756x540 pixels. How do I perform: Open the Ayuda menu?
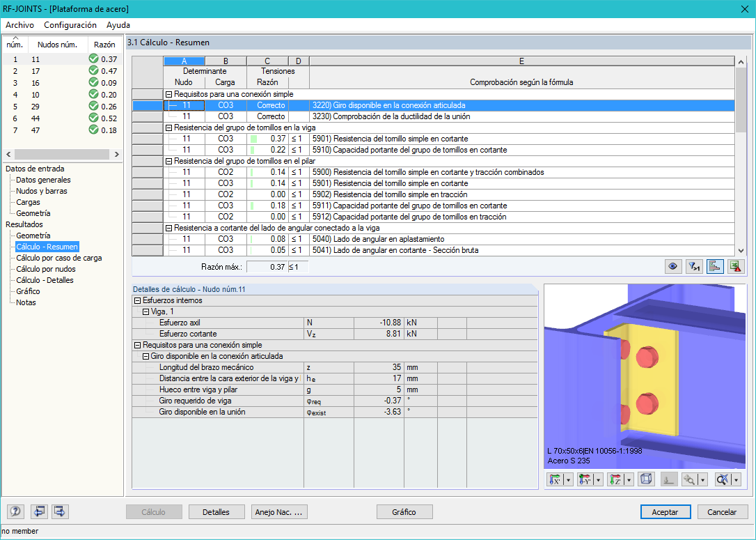pyautogui.click(x=118, y=25)
